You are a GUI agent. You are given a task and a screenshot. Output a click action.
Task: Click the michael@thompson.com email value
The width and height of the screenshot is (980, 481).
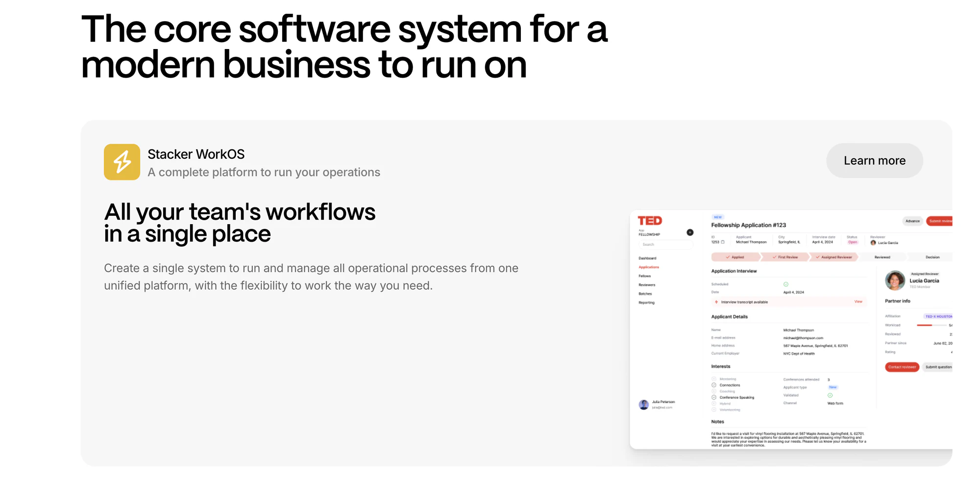tap(803, 338)
